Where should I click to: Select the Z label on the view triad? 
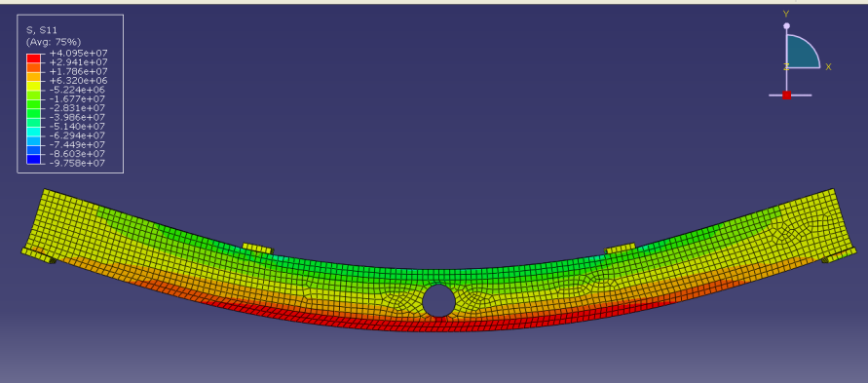point(786,67)
